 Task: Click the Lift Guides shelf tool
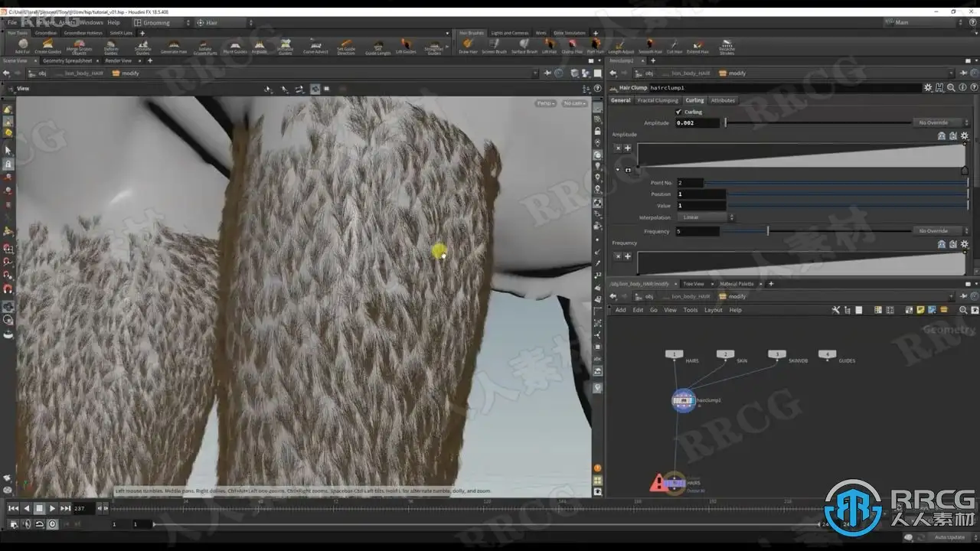click(x=406, y=46)
